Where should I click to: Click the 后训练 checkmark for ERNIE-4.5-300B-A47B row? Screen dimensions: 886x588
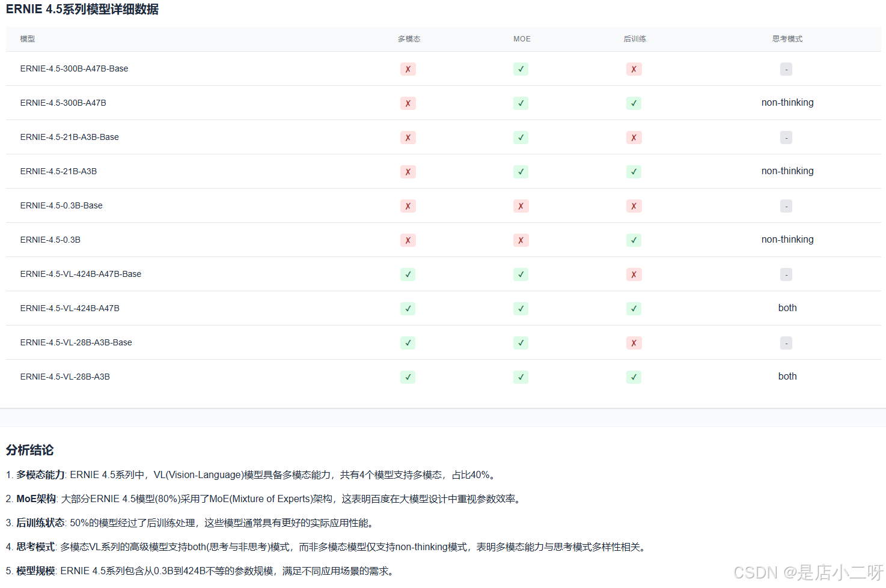(x=634, y=103)
